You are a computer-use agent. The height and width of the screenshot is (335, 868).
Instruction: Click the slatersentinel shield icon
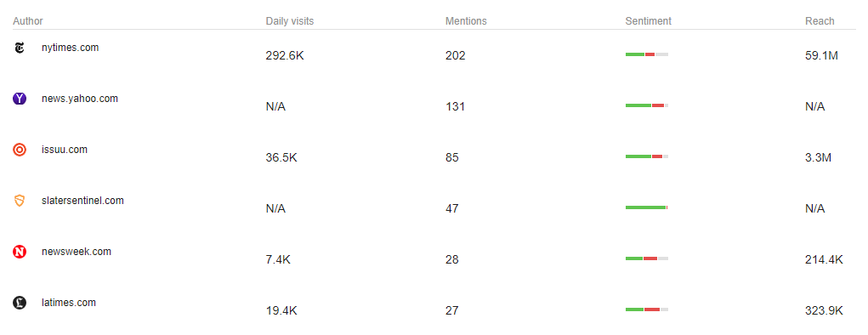(20, 201)
